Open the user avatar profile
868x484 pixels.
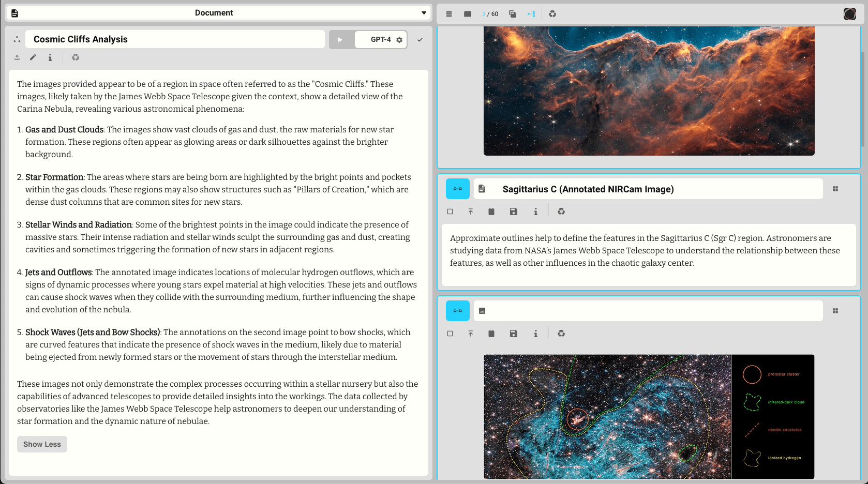tap(850, 14)
